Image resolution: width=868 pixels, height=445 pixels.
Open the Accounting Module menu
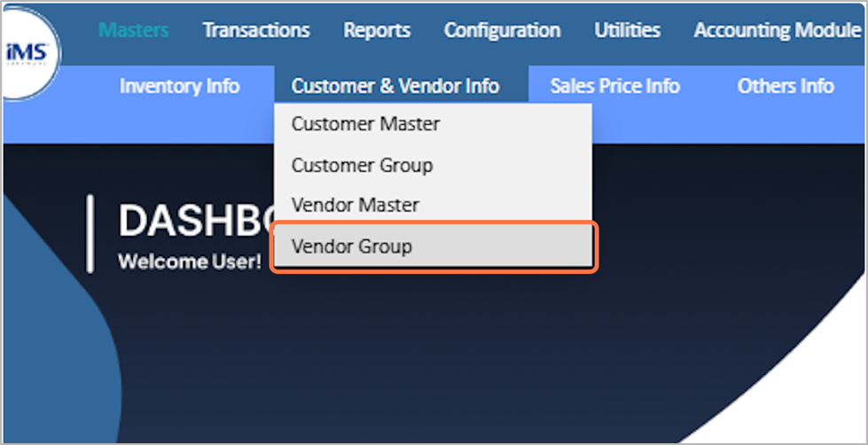click(x=777, y=30)
